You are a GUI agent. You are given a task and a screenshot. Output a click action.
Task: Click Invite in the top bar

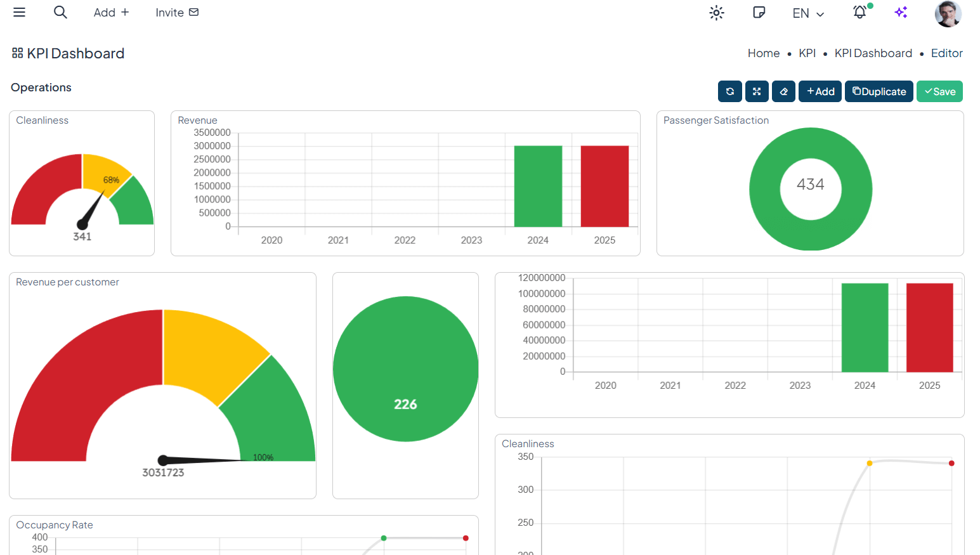pyautogui.click(x=177, y=13)
